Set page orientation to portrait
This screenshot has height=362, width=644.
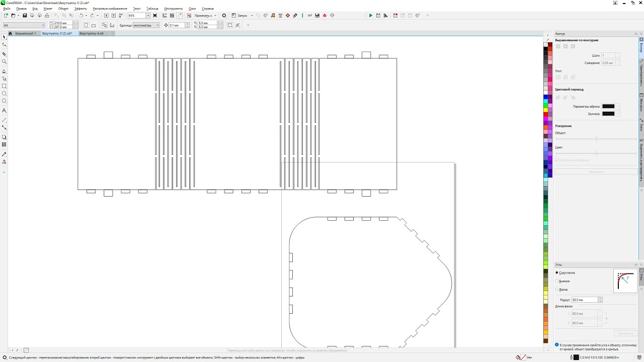86,25
